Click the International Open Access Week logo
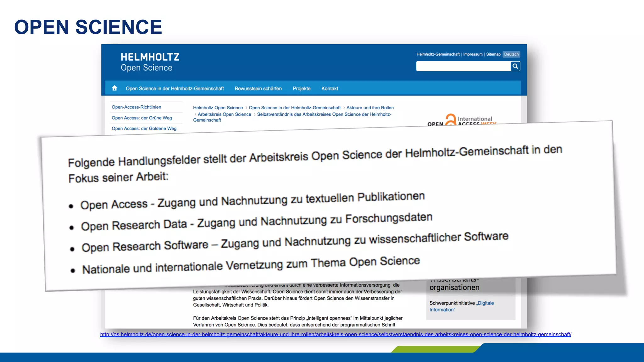The height and width of the screenshot is (362, 644). tap(462, 120)
